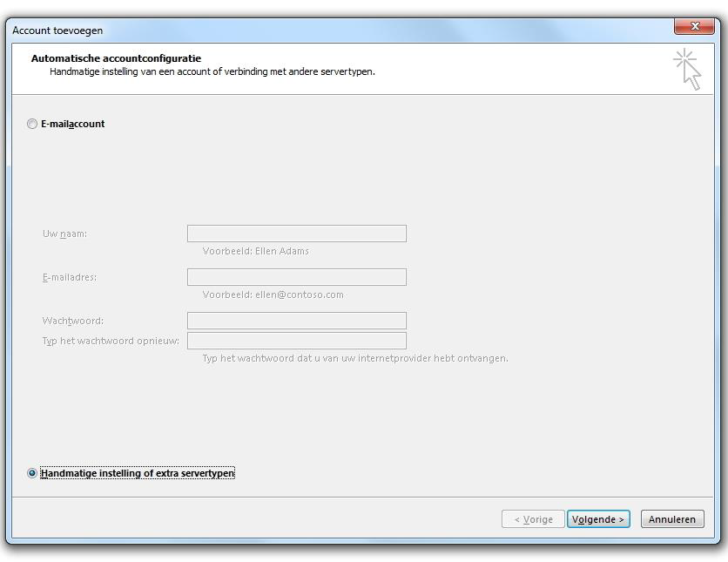
Task: Click the 'Wachtwoord:' label
Action: pos(72,321)
